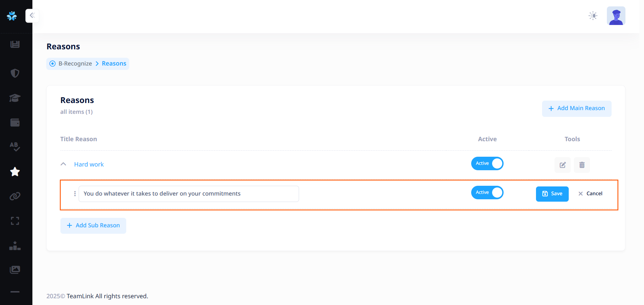644x305 pixels.
Task: Collapse the Hard work reason row
Action: tap(63, 164)
